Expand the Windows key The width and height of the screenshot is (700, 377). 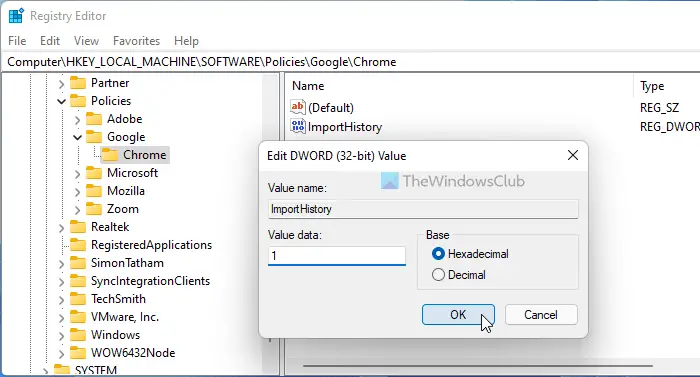click(x=62, y=335)
